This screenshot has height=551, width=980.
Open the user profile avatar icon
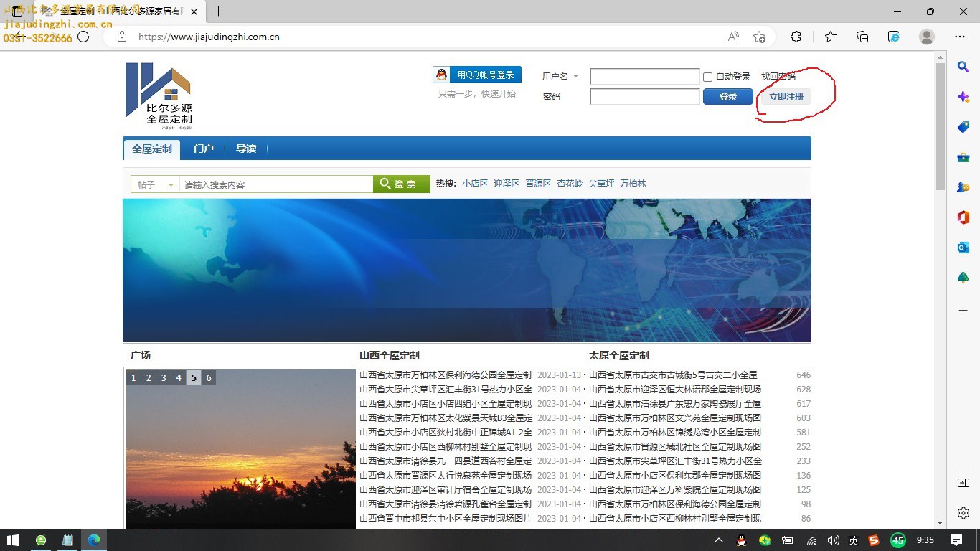(x=927, y=37)
